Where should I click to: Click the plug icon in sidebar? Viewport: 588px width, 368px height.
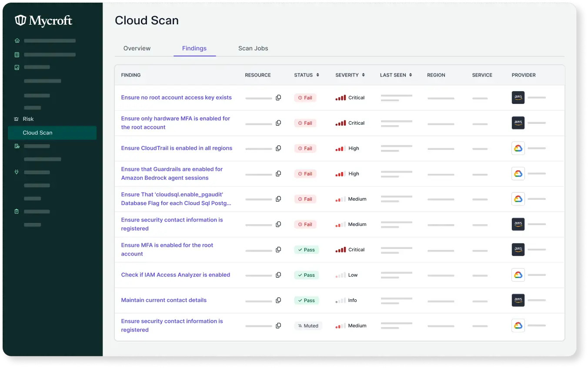(17, 172)
